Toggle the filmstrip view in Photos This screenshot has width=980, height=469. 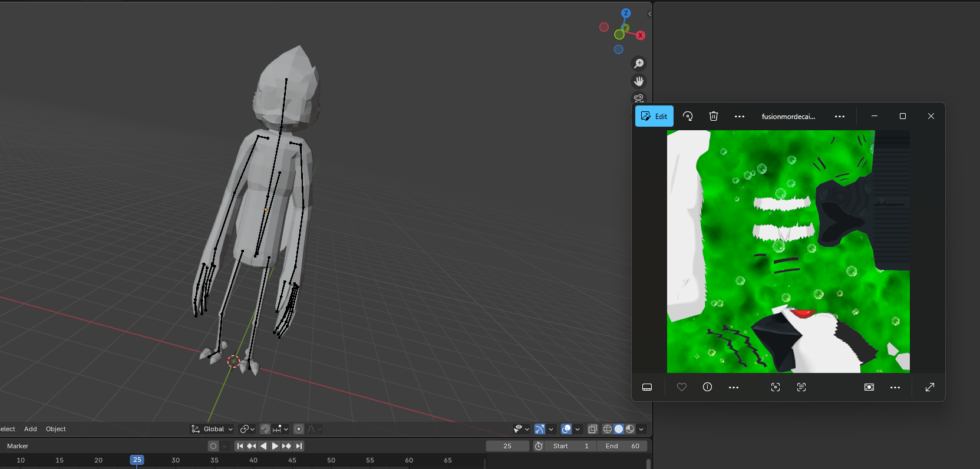tap(647, 387)
